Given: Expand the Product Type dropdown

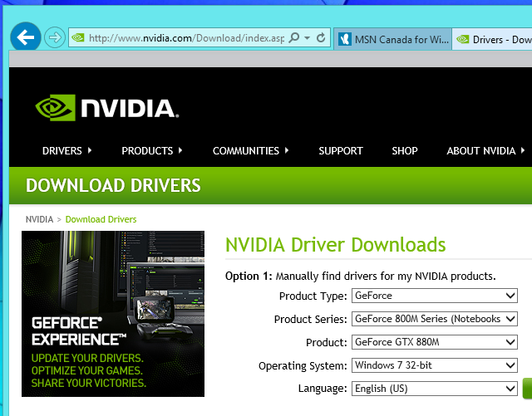Looking at the screenshot, I should coord(434,296).
